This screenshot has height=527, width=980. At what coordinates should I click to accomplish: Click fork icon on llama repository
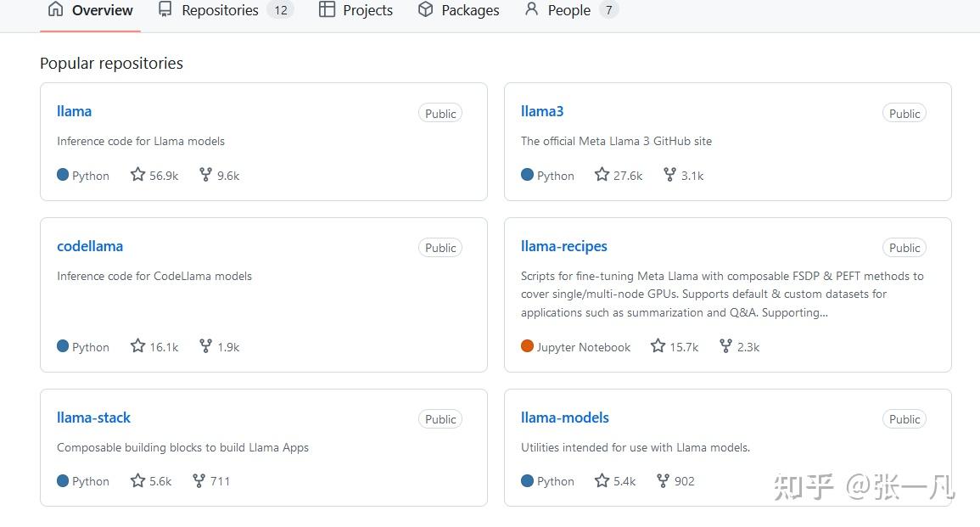click(x=205, y=175)
